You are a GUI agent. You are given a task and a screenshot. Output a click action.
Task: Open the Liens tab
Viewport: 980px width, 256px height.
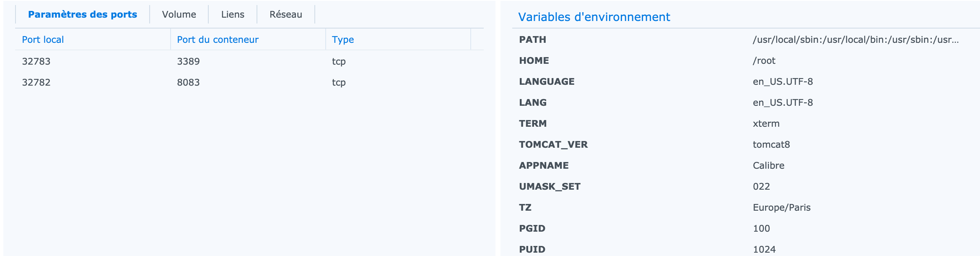click(233, 15)
